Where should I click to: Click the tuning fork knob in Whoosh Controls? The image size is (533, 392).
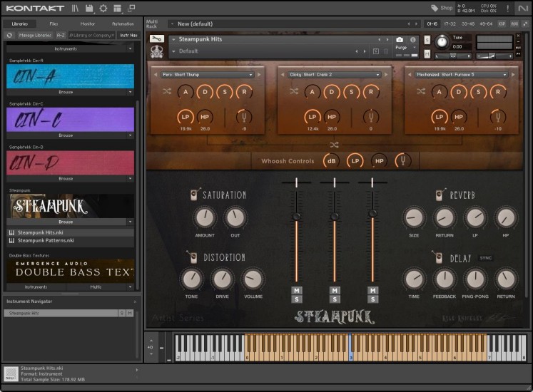(403, 161)
